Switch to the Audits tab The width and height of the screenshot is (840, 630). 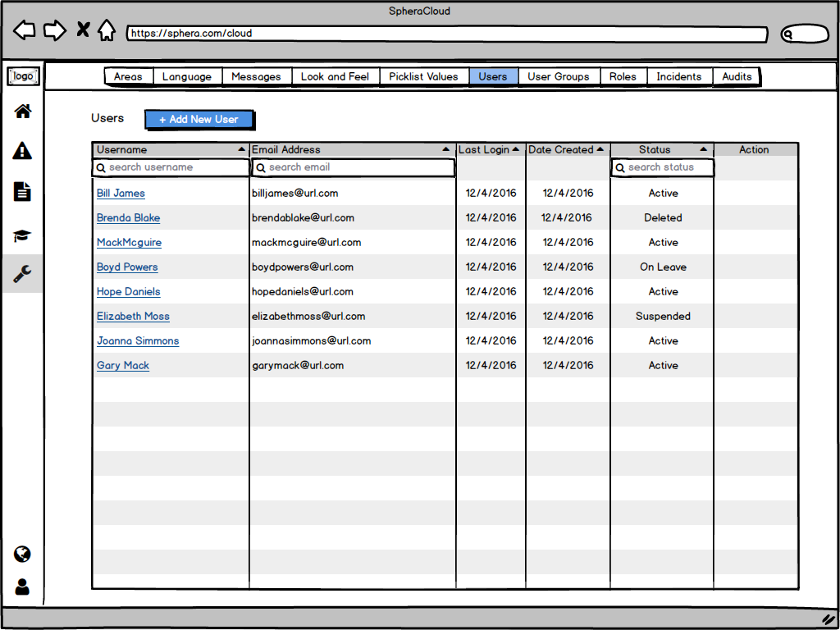(737, 76)
